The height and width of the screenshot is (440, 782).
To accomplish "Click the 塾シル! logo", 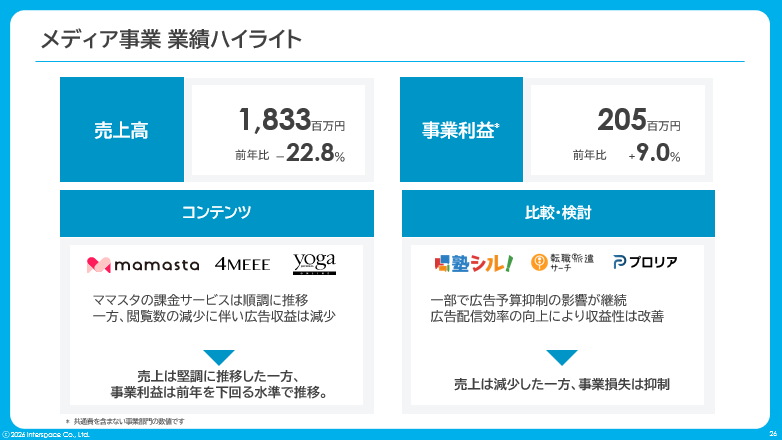I will tap(473, 263).
